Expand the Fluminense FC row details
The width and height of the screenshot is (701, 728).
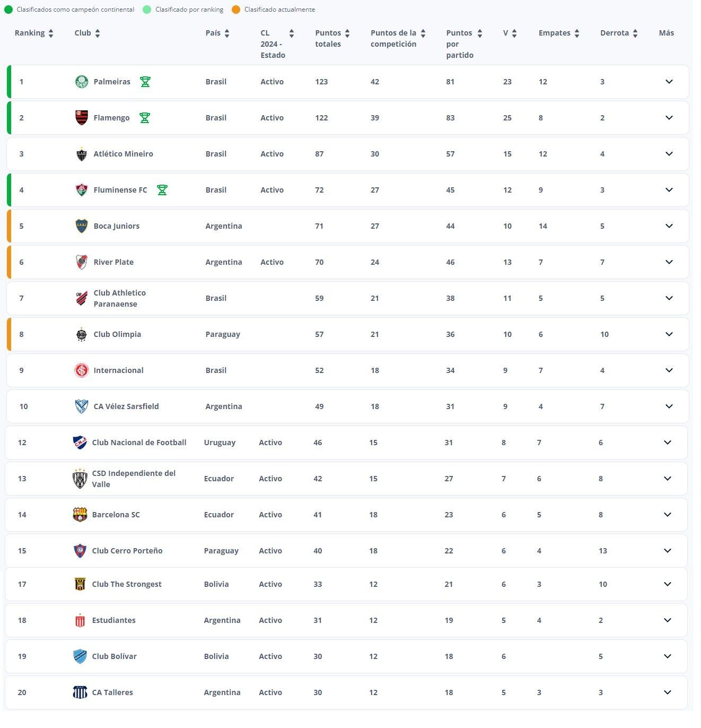pyautogui.click(x=669, y=190)
